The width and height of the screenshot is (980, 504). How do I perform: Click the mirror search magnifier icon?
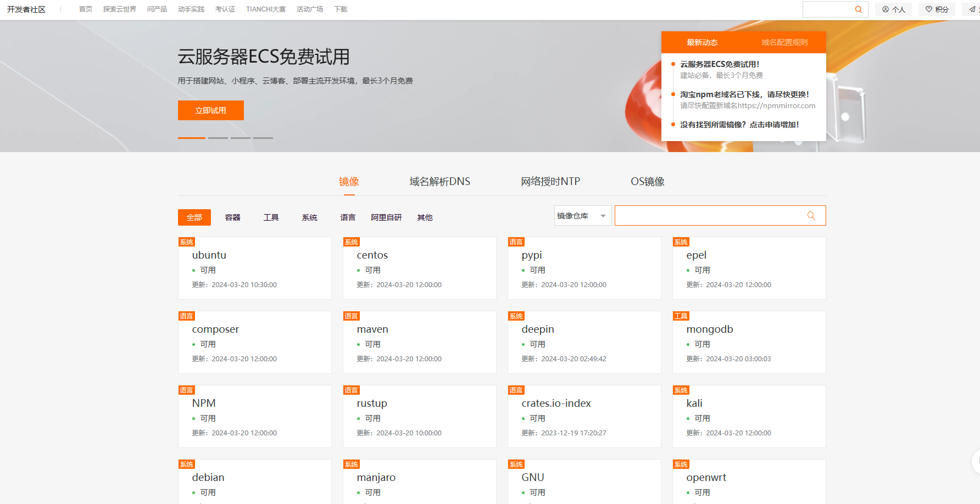click(811, 216)
